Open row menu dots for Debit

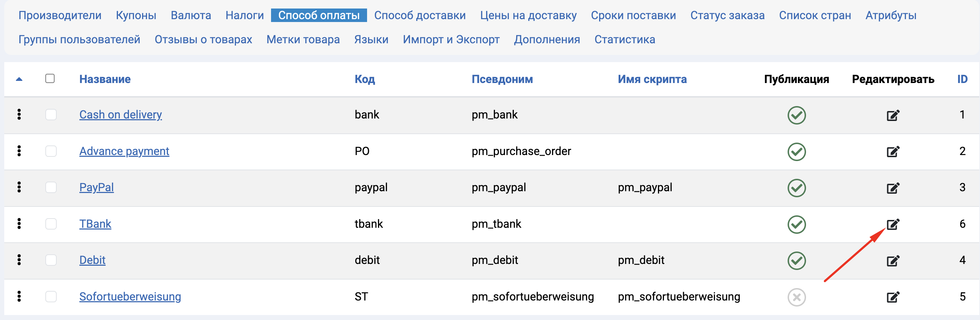click(19, 260)
